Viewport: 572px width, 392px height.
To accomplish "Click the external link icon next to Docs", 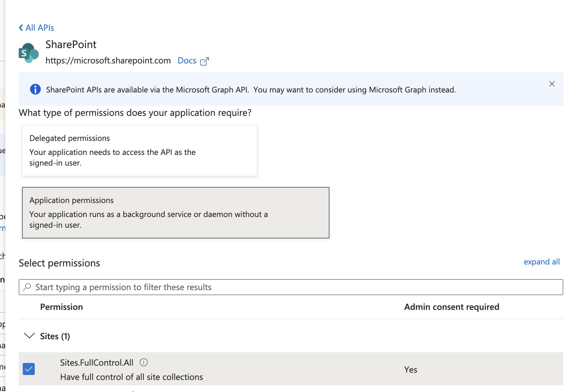I will tap(204, 61).
